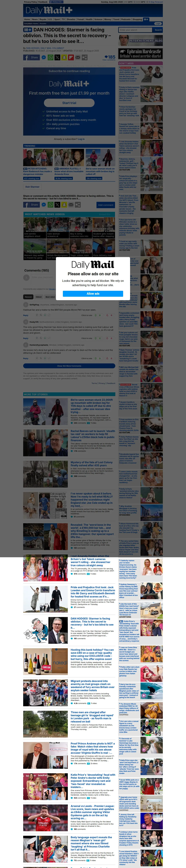Viewport: 186px width, 868px height.
Task: Reply to SirFlipFlop's comment
Action: pos(26,315)
